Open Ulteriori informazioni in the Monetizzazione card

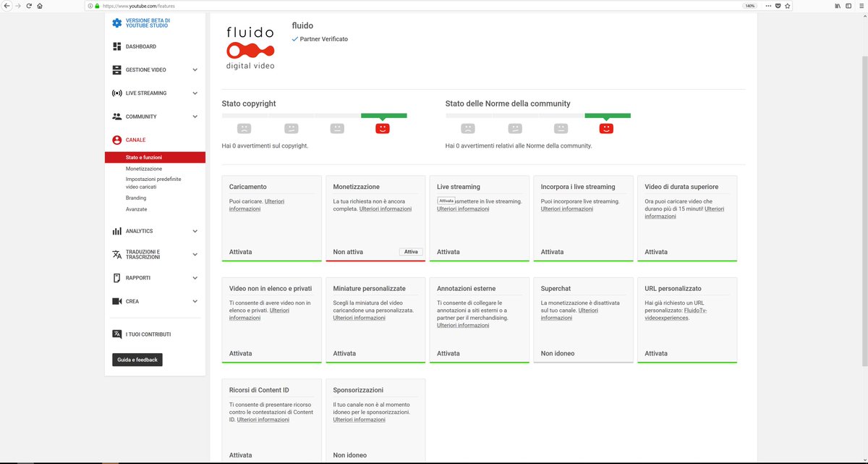coord(386,208)
